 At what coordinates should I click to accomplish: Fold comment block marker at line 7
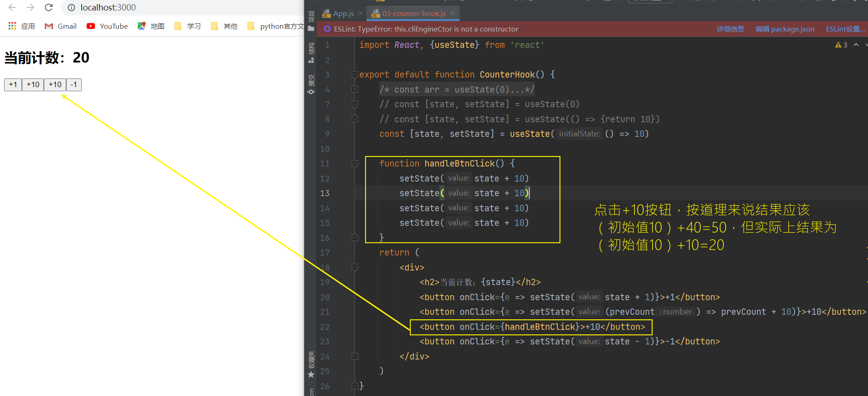pos(355,104)
